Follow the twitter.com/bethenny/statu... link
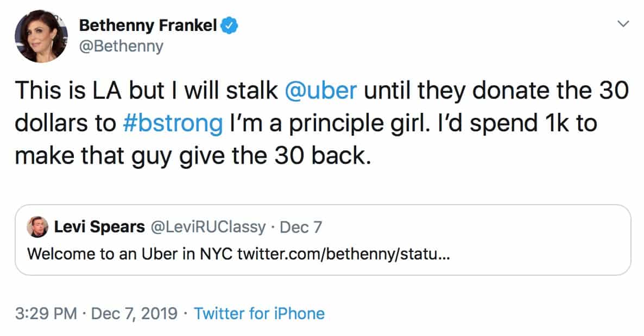 [343, 253]
